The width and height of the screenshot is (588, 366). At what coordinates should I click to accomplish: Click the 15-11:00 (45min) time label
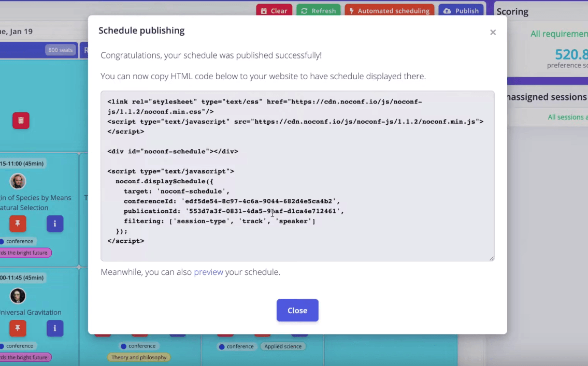coord(22,164)
